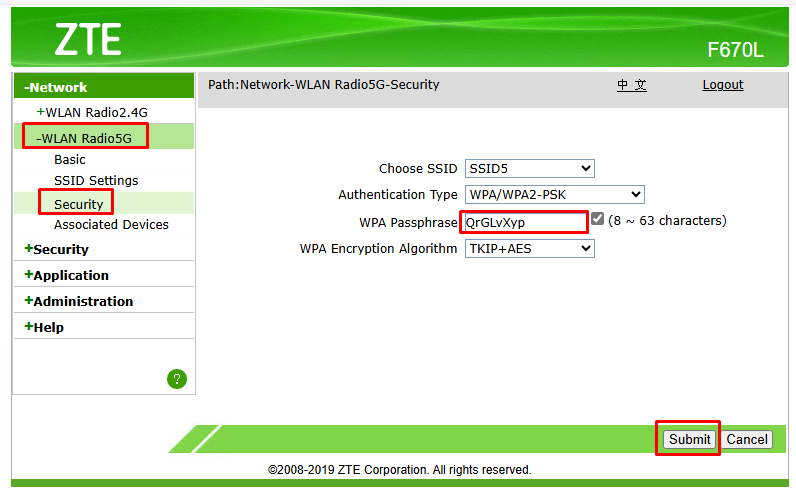The width and height of the screenshot is (796, 490).
Task: Expand WLAN Radio2.4G tree item
Action: tap(91, 112)
